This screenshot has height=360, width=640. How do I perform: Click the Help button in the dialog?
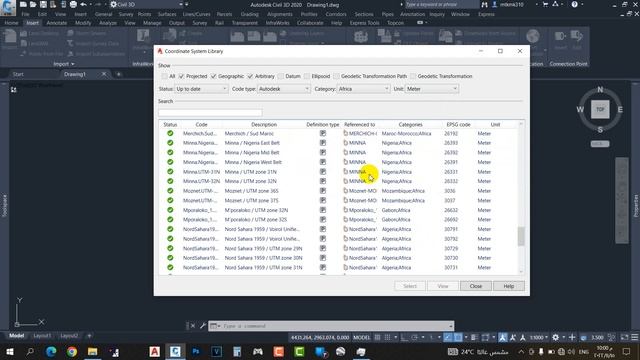coord(509,286)
